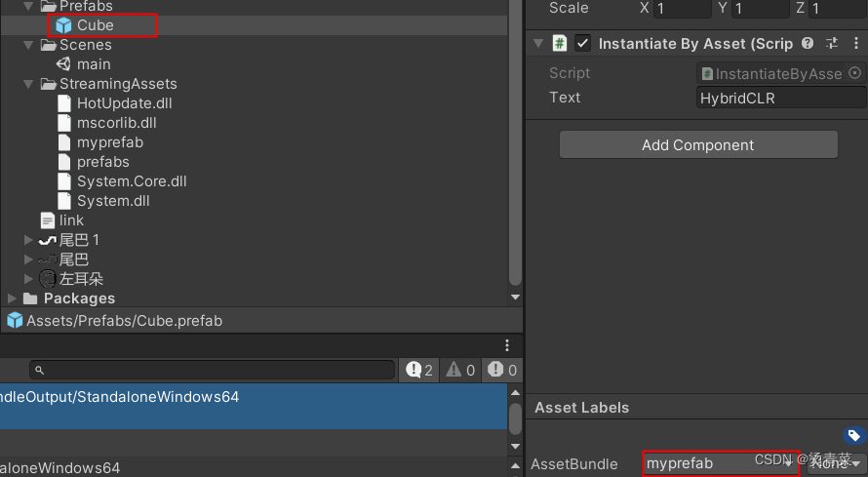Click the script object picker circle

point(854,73)
